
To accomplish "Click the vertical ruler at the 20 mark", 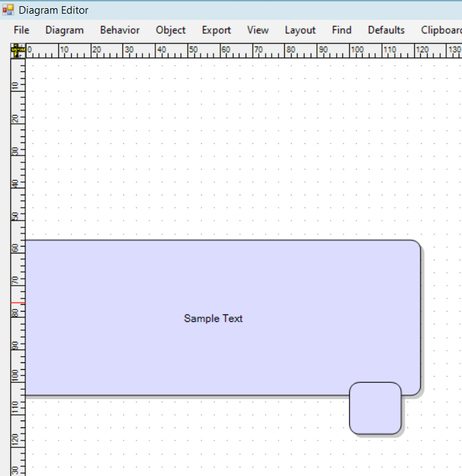I will pyautogui.click(x=18, y=117).
